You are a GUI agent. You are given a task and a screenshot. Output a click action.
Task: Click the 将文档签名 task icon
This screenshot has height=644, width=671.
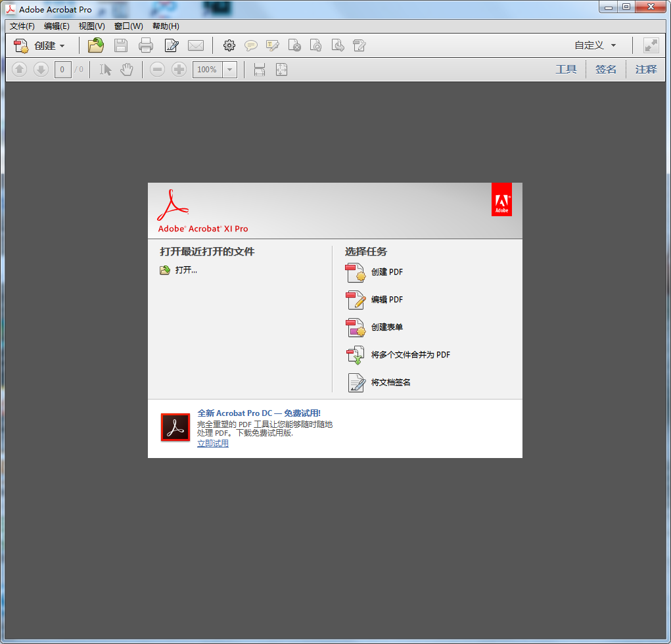(355, 382)
